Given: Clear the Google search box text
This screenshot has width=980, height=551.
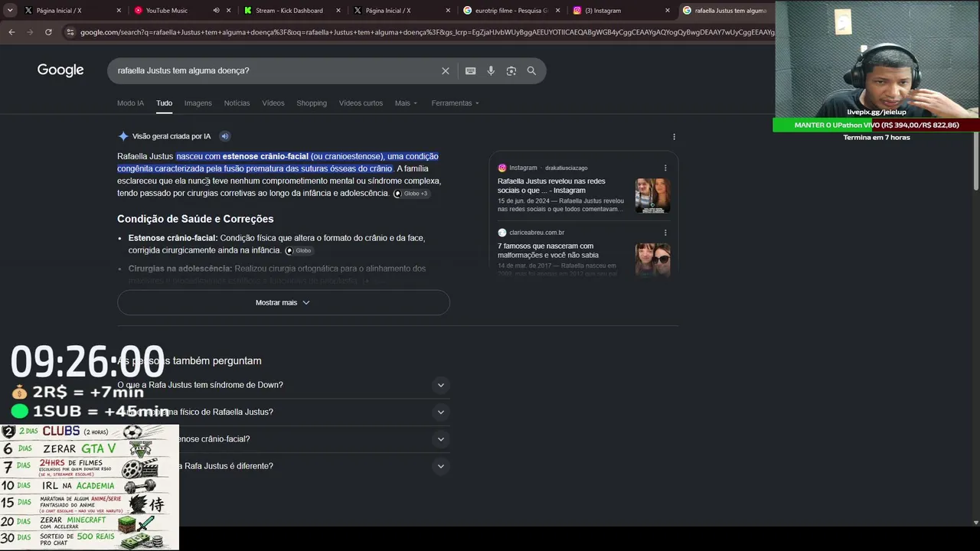Looking at the screenshot, I should pyautogui.click(x=446, y=71).
